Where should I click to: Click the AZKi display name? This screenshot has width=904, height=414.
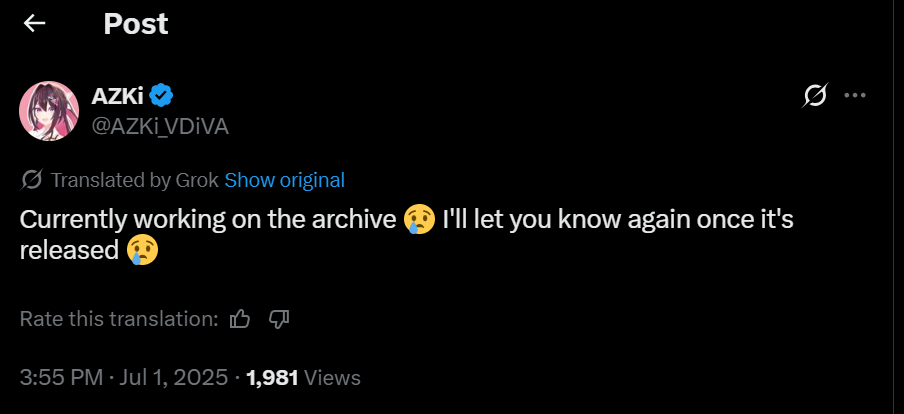[x=117, y=96]
